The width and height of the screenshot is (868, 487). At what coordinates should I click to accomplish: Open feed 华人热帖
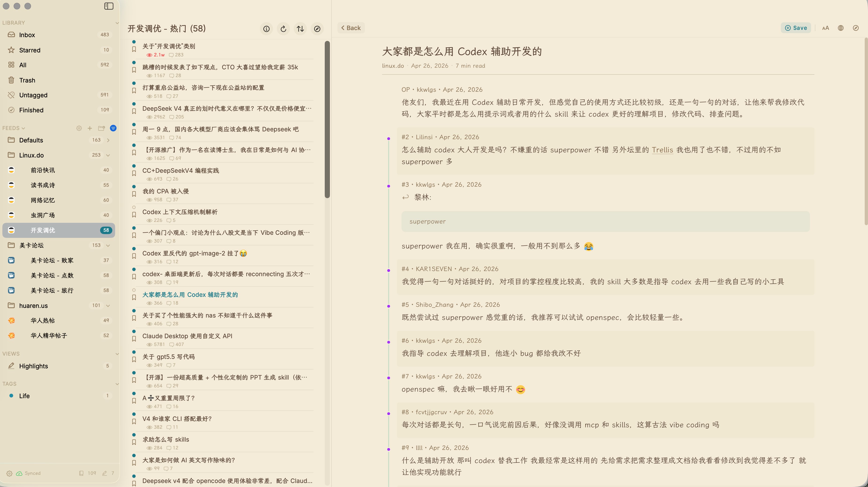point(59,321)
